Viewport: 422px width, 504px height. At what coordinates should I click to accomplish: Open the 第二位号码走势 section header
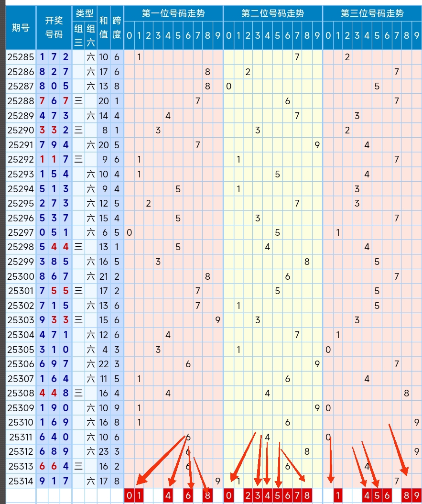(x=272, y=13)
